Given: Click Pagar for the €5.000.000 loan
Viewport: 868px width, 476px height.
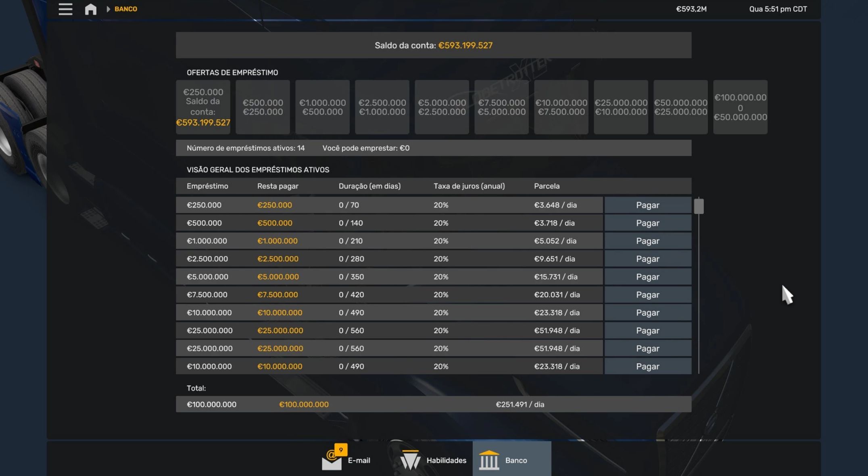Looking at the screenshot, I should (x=647, y=277).
